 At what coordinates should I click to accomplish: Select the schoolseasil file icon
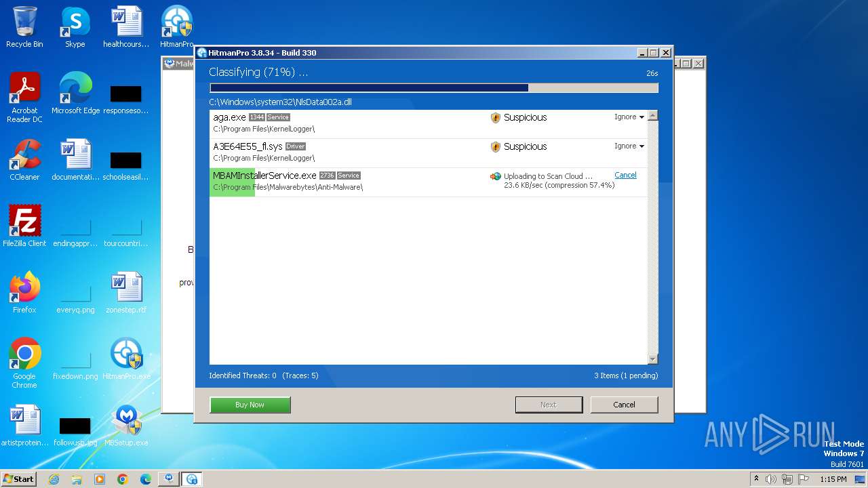[x=126, y=165]
